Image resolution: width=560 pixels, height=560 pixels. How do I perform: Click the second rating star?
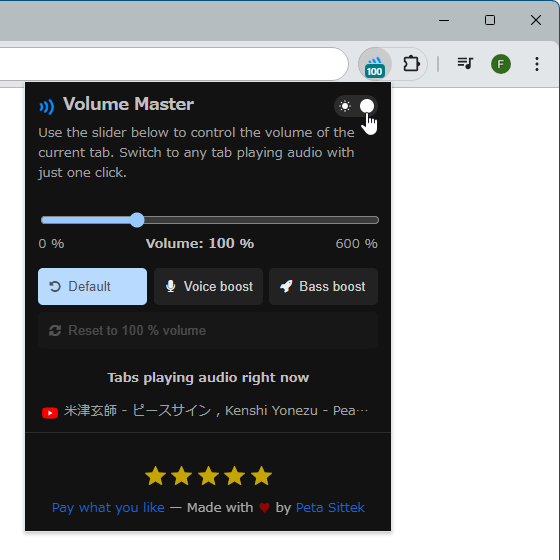click(182, 476)
